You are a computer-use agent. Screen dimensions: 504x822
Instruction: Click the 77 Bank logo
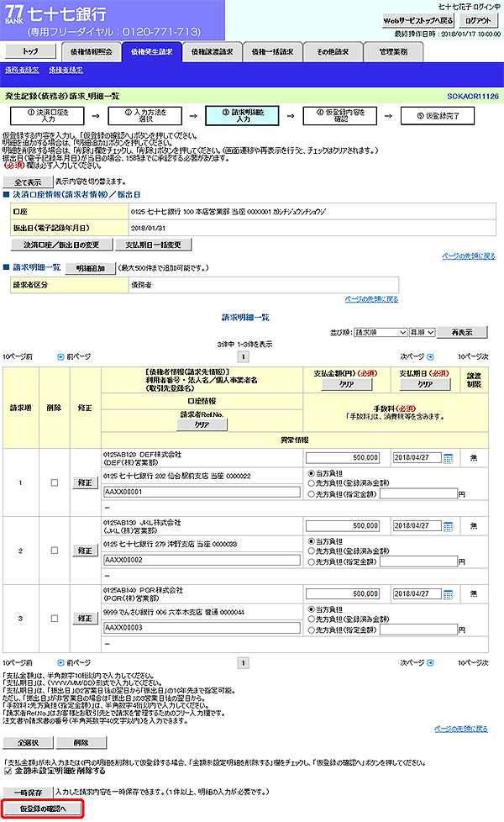pyautogui.click(x=14, y=14)
